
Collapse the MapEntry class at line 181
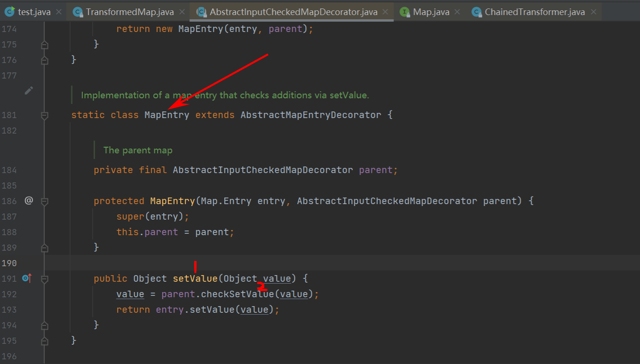click(x=45, y=115)
